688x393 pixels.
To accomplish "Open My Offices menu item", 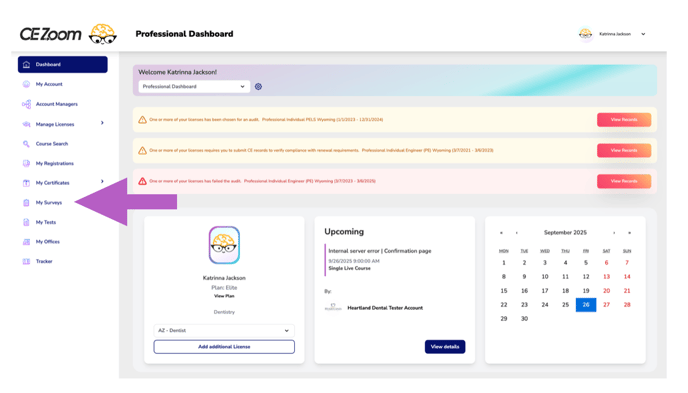I will click(47, 242).
